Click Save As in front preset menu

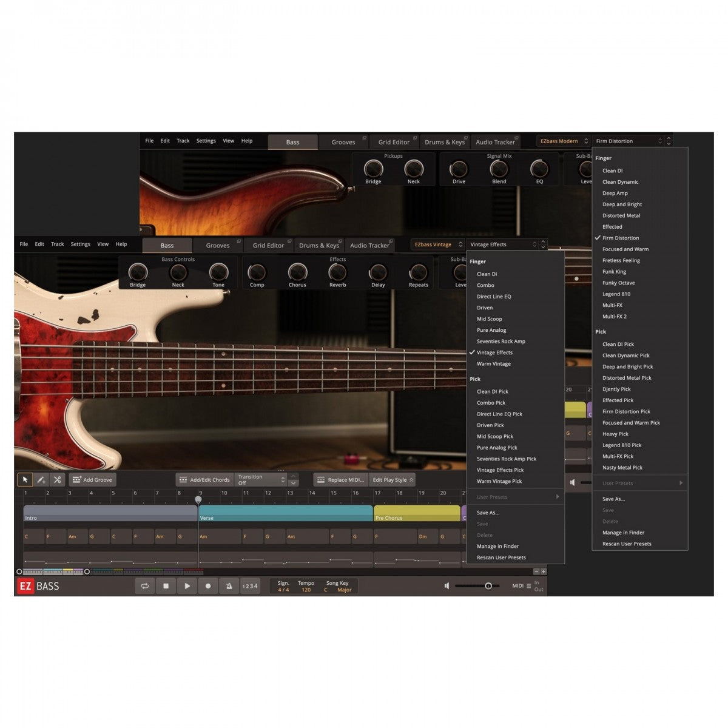click(x=515, y=513)
